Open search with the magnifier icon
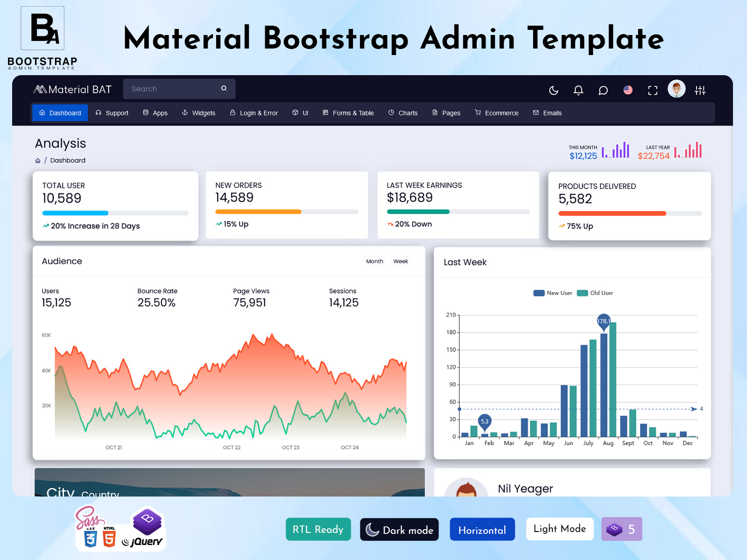The height and width of the screenshot is (560, 747). click(x=224, y=88)
